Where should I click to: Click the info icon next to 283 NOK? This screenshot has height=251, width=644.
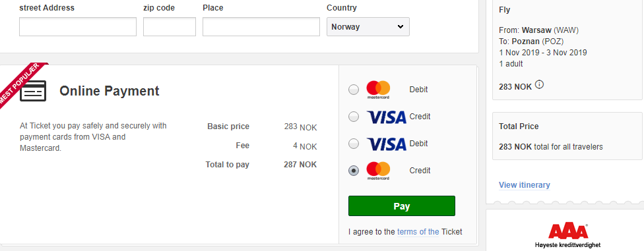tap(540, 85)
